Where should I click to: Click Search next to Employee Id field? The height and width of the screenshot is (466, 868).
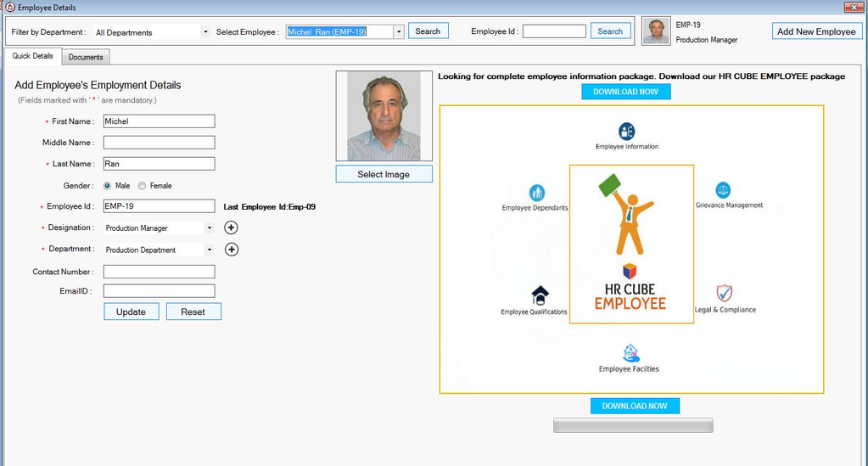(x=610, y=31)
